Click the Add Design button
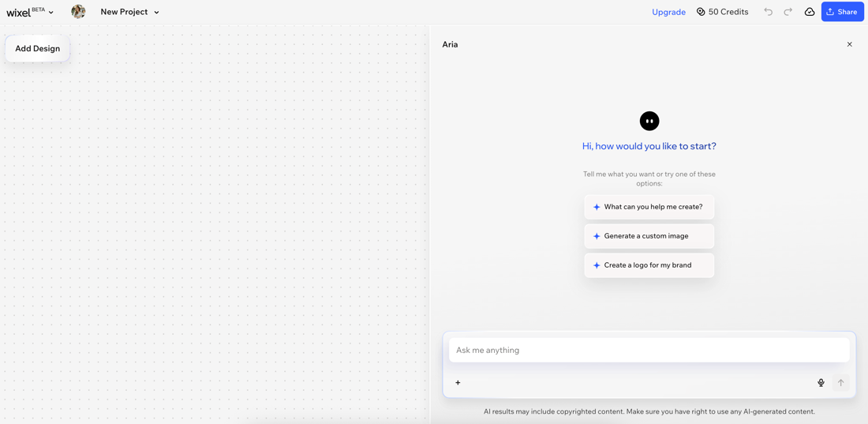The image size is (868, 424). pos(38,48)
